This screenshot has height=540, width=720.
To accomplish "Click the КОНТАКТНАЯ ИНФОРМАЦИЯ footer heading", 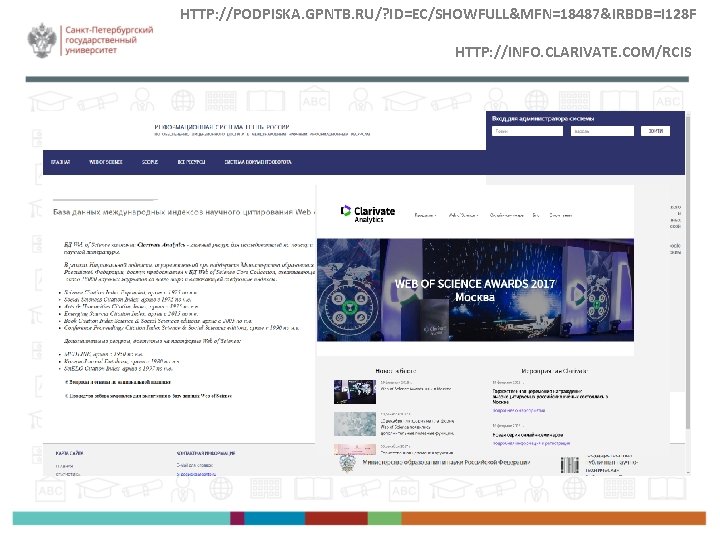I will coord(206,453).
